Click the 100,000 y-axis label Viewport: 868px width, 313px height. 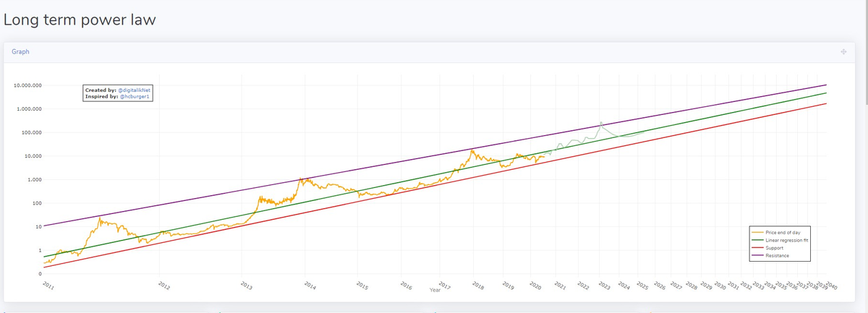(x=31, y=133)
